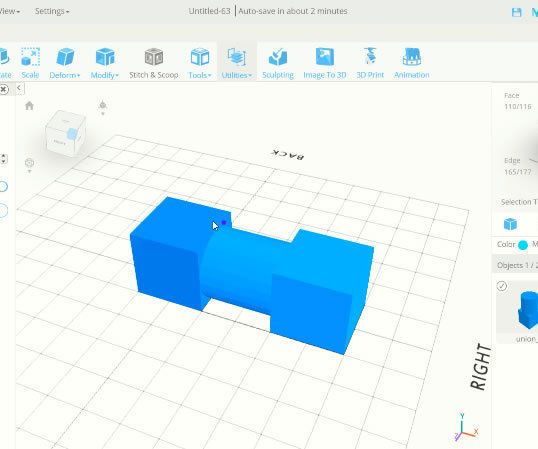The height and width of the screenshot is (449, 538).
Task: Launch the Sculpting tool
Action: pos(278,63)
